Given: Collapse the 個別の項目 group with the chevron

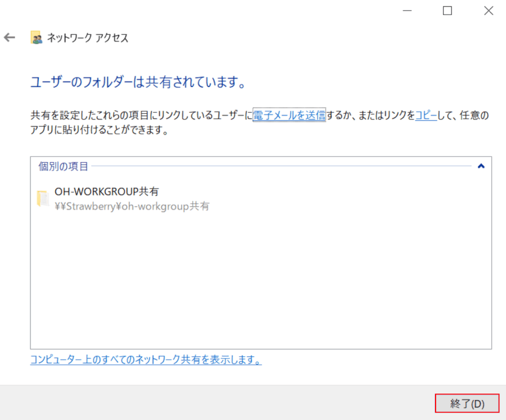Looking at the screenshot, I should [x=480, y=166].
